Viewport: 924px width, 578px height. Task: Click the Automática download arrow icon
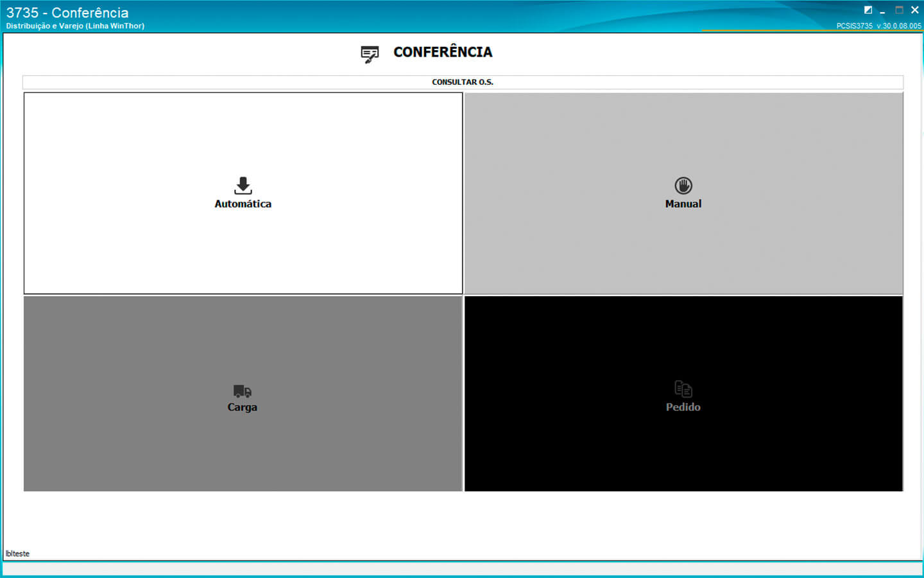(x=243, y=186)
